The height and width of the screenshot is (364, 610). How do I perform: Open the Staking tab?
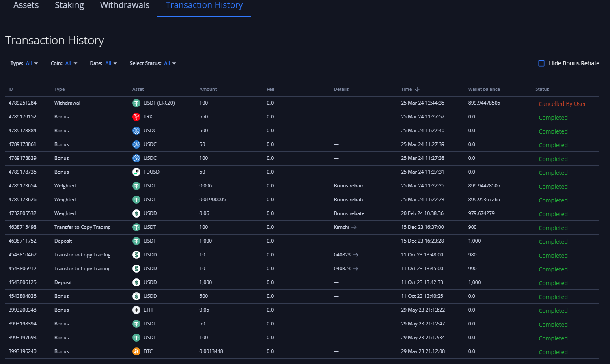coord(69,6)
